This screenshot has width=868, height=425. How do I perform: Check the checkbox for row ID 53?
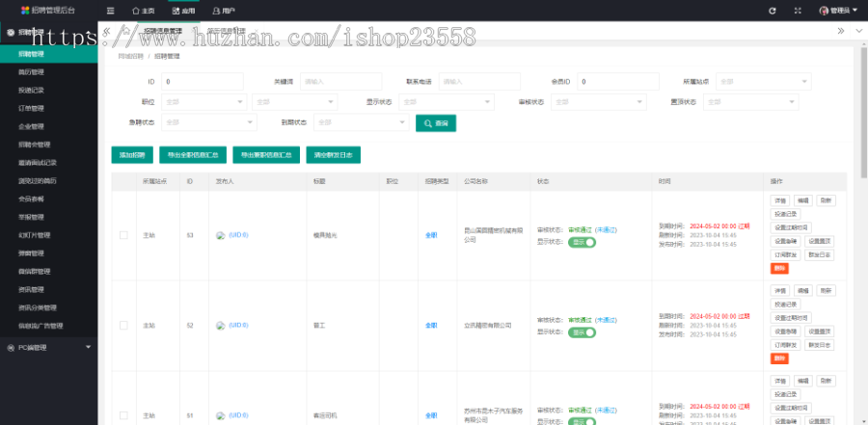coord(123,235)
